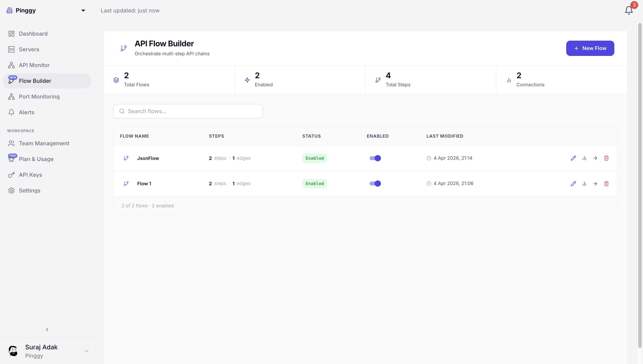Open the Pinggy workspace dropdown arrow
This screenshot has width=643, height=364.
click(83, 10)
